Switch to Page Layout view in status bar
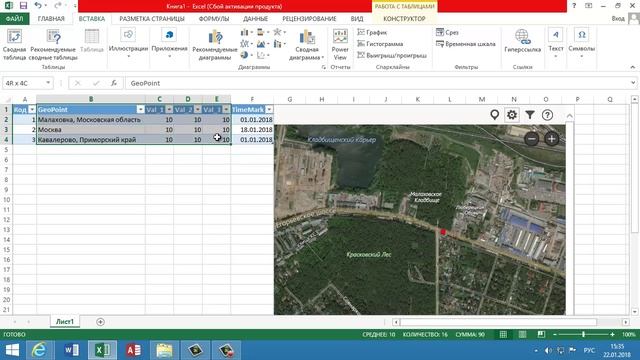The image size is (640, 360). pos(522,335)
